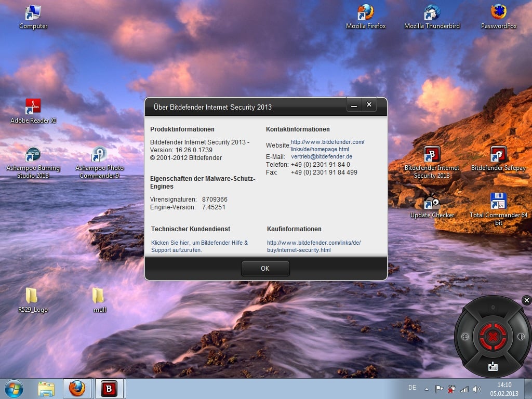Click the © 2001-2012 Bitdefender copyright text
This screenshot has width=532, height=399.
click(x=186, y=158)
